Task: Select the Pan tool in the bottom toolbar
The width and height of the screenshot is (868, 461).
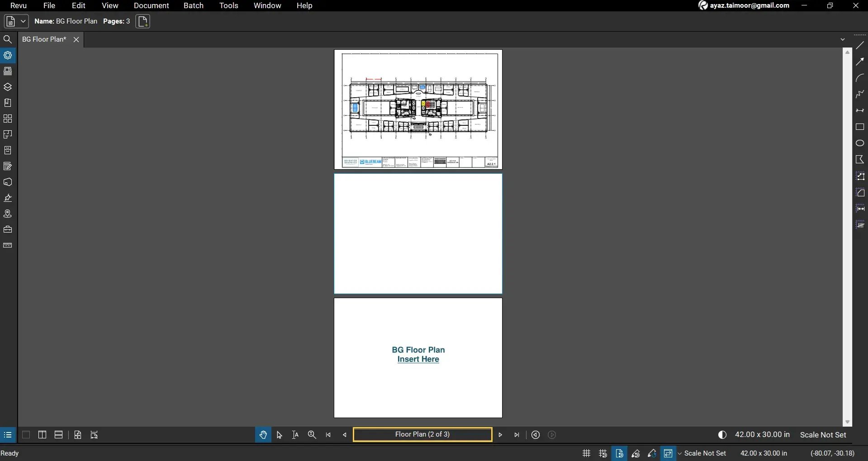Action: (x=263, y=434)
